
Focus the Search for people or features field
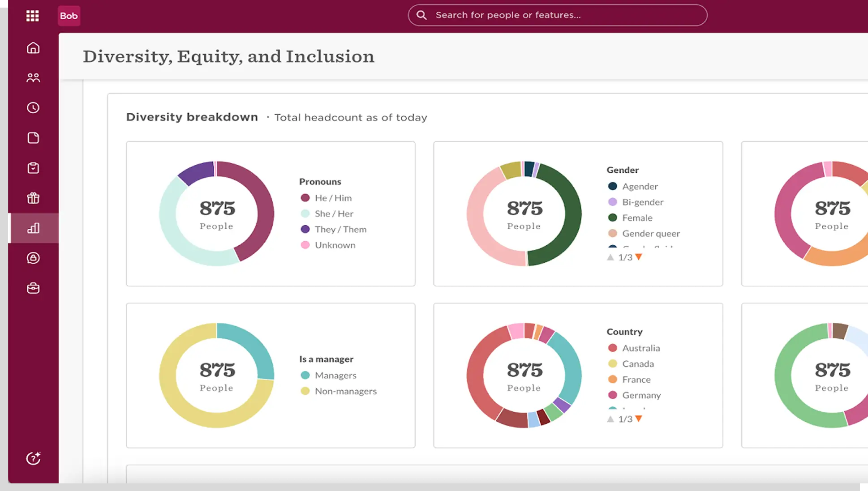pos(558,15)
